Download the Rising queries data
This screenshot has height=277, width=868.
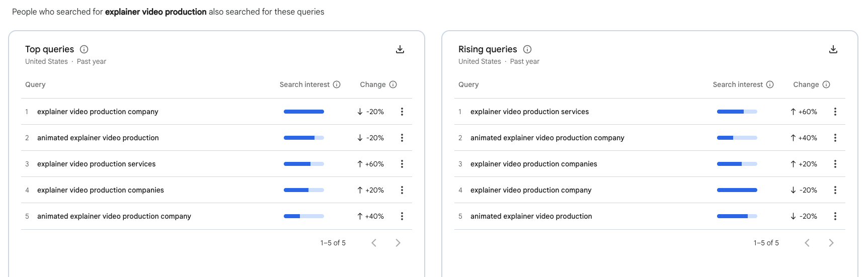click(x=833, y=49)
